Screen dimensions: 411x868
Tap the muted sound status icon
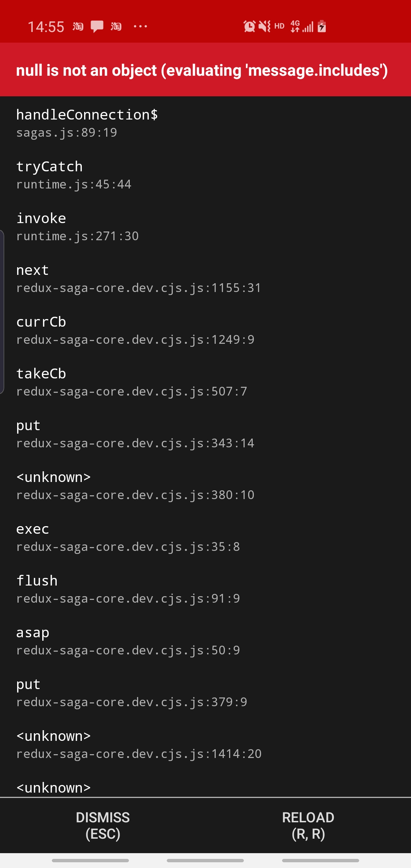click(x=264, y=26)
